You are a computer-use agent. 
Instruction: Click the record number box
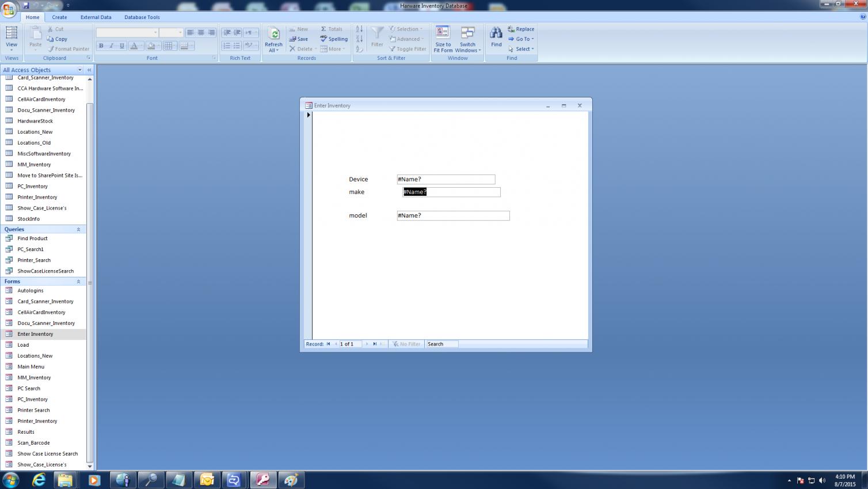coord(350,344)
